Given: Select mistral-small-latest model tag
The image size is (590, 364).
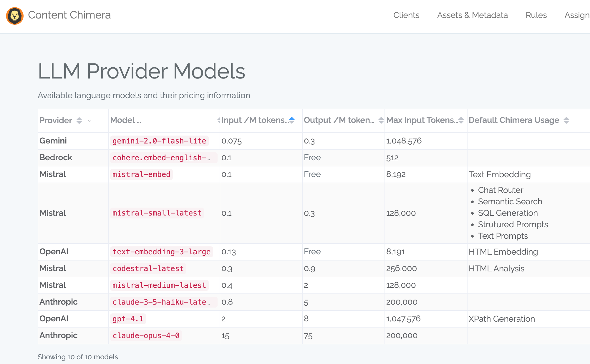Looking at the screenshot, I should pyautogui.click(x=157, y=213).
